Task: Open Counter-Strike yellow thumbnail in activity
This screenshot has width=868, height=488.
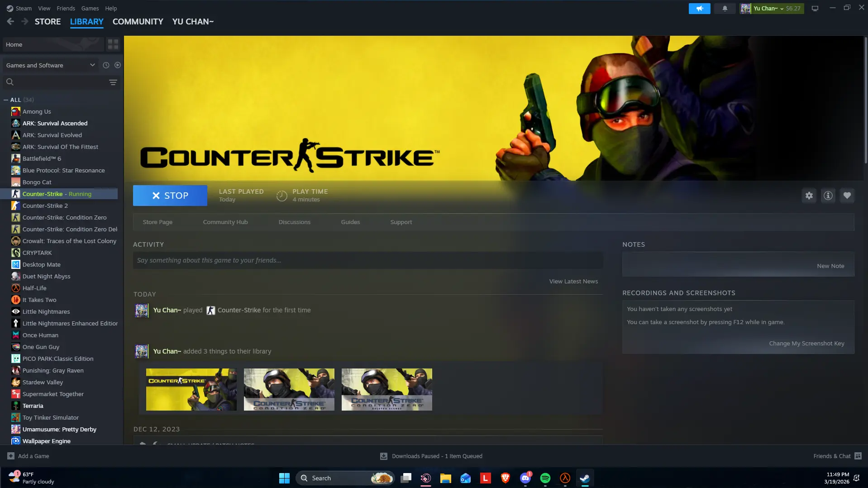Action: (x=191, y=389)
